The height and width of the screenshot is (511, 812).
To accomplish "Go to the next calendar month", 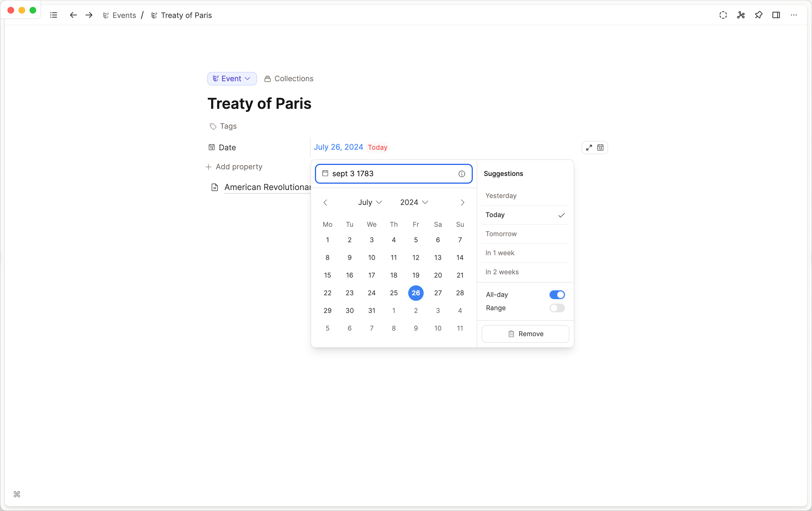I will [x=462, y=202].
